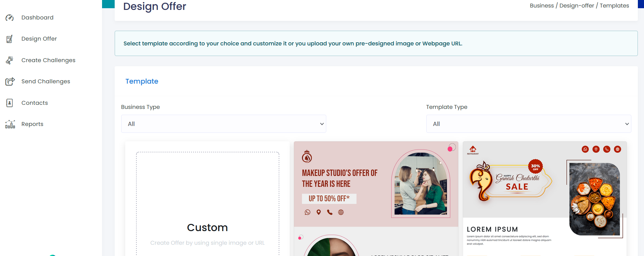Click the food platter photo in restaurant template
The width and height of the screenshot is (644, 256).
coord(595,199)
